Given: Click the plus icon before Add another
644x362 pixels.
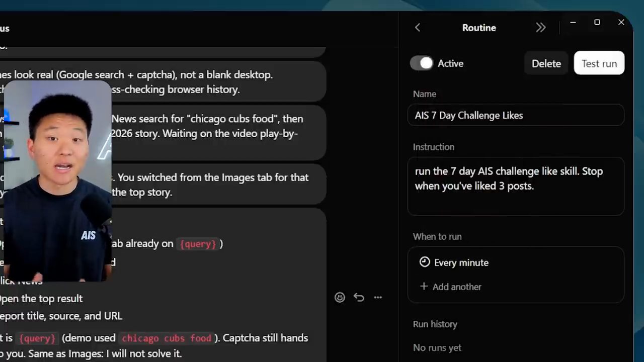Looking at the screenshot, I should click(424, 286).
